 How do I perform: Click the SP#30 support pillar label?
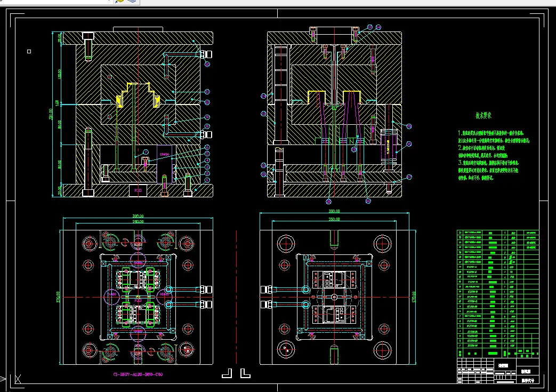[x=164, y=154]
